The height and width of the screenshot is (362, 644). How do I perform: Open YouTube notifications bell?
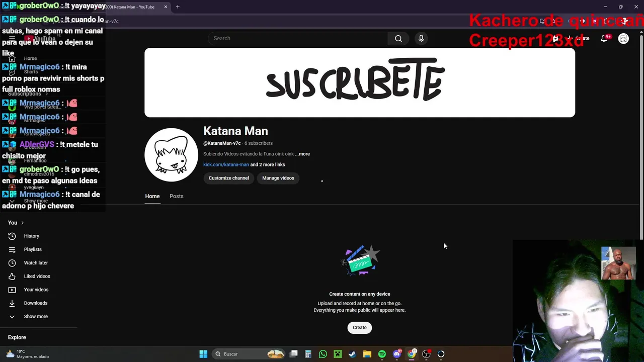coord(604,38)
